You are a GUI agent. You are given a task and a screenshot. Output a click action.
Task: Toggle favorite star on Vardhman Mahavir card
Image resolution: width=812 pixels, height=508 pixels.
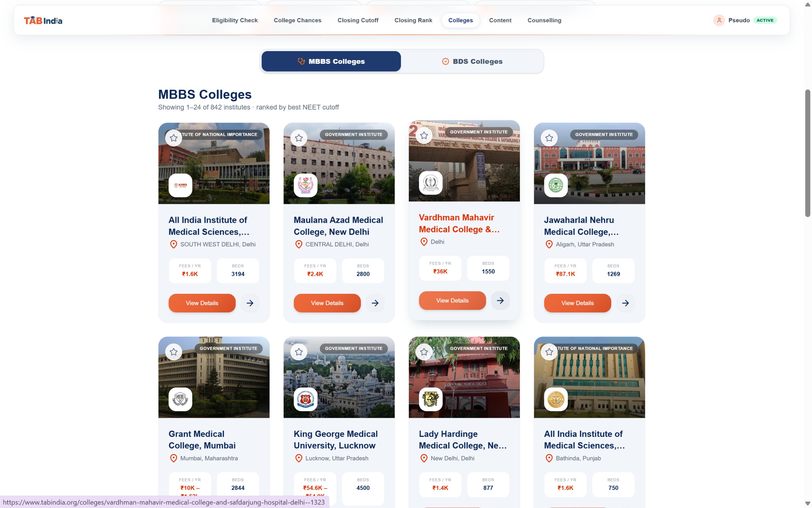[424, 135]
